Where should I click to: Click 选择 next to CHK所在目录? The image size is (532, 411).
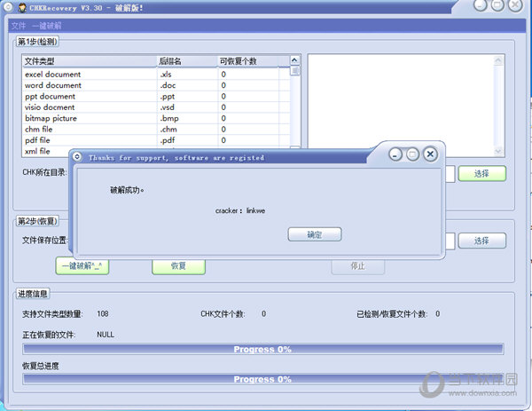(481, 174)
